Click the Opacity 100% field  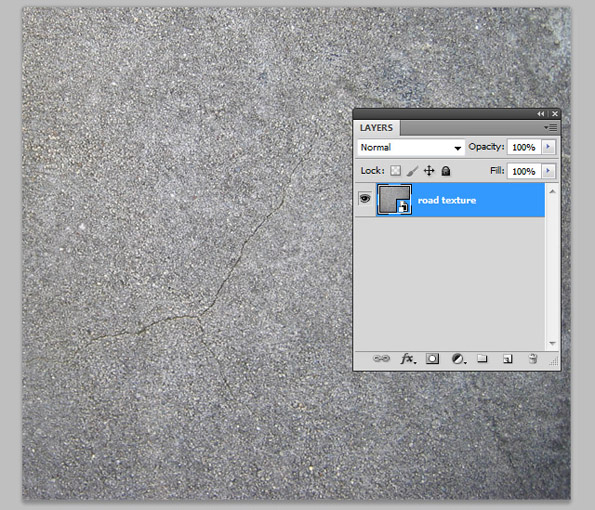click(x=524, y=147)
